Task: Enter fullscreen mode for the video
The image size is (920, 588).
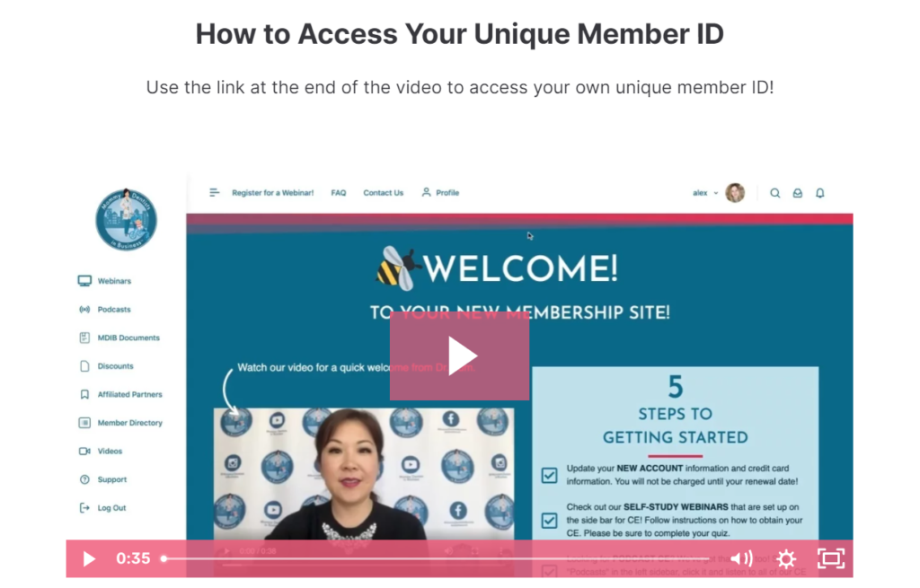Action: 831,558
